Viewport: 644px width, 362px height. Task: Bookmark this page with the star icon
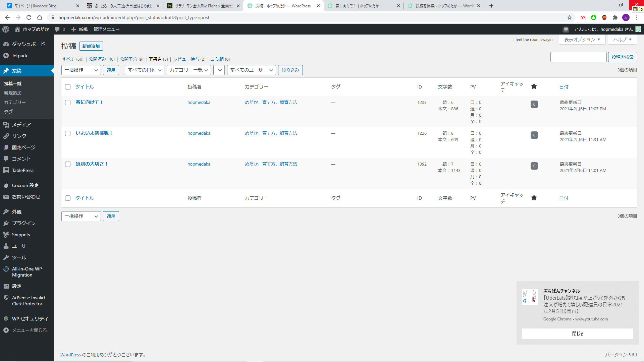tap(570, 17)
